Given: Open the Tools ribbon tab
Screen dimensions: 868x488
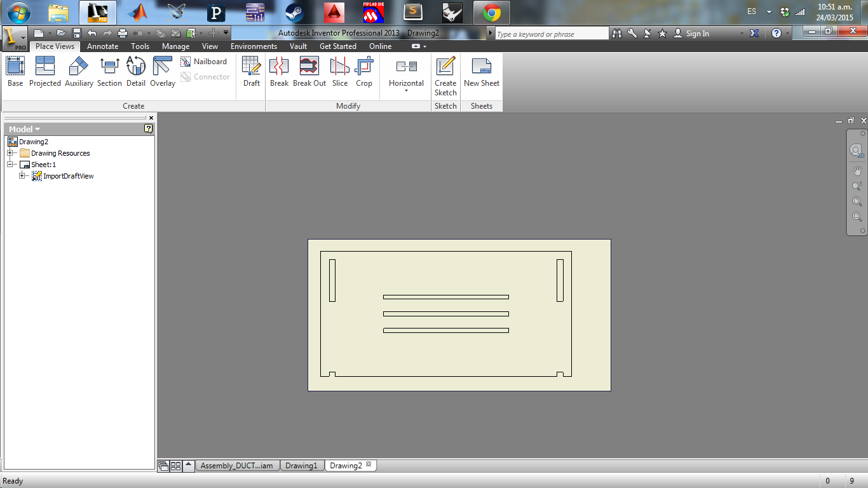Looking at the screenshot, I should (x=140, y=46).
